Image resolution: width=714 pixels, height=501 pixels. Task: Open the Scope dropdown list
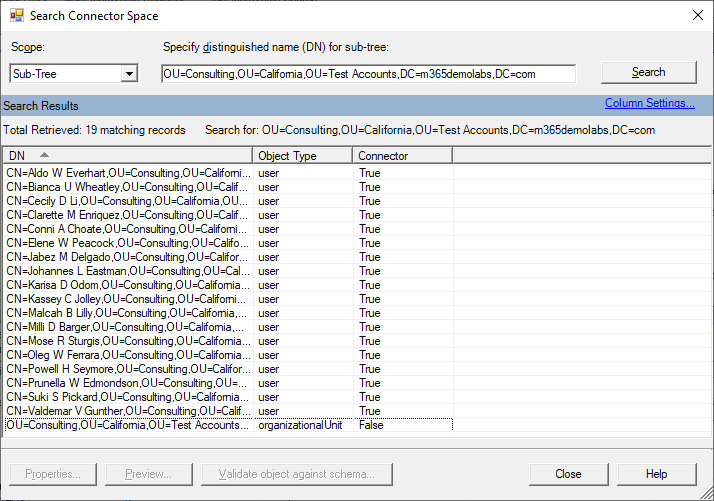(x=128, y=73)
